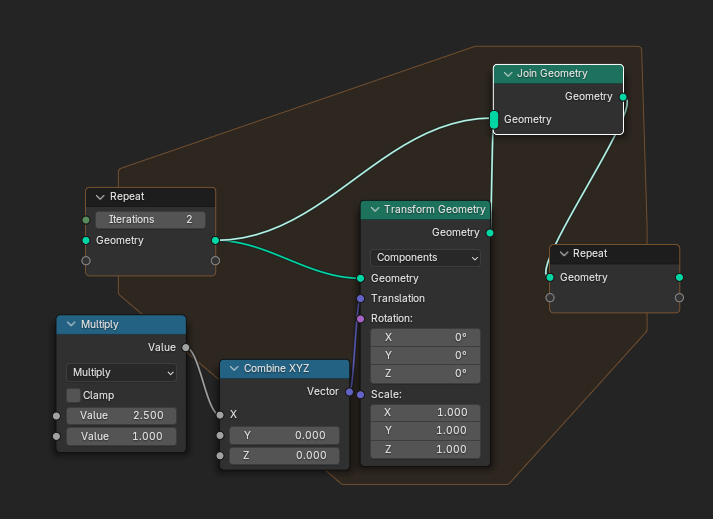Click the Z input socket on Combine XYZ
713x519 pixels.
click(x=220, y=455)
